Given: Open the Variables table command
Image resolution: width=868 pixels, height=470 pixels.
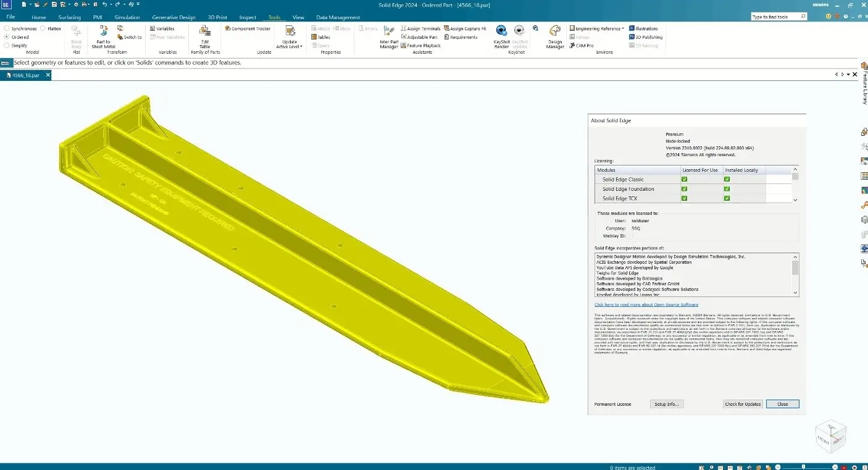Looking at the screenshot, I should [x=162, y=28].
